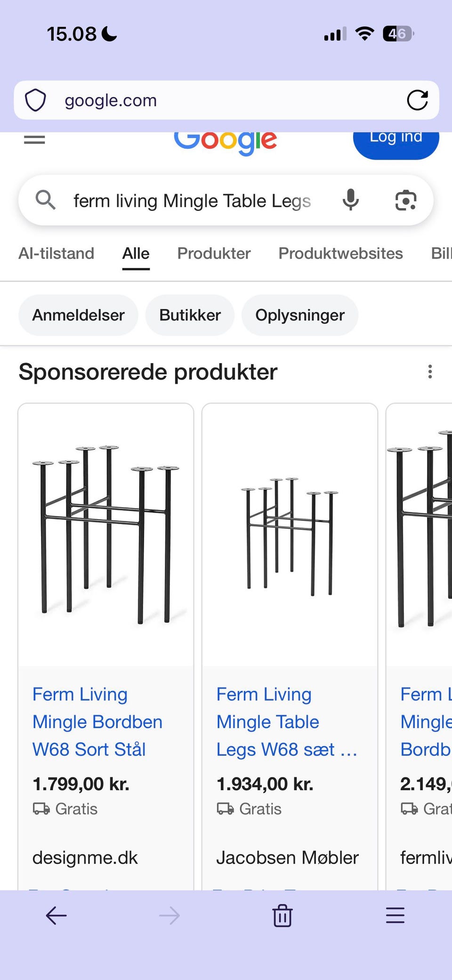This screenshot has height=980, width=452.
Task: Switch to the Produkter tab
Action: (x=214, y=253)
